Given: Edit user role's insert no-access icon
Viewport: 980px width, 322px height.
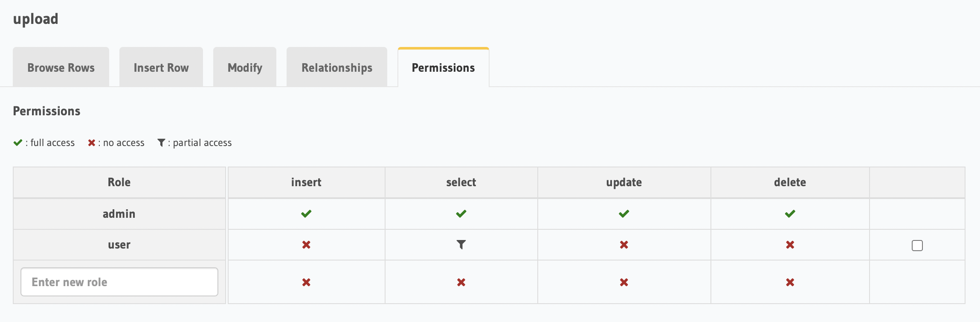Looking at the screenshot, I should point(306,245).
